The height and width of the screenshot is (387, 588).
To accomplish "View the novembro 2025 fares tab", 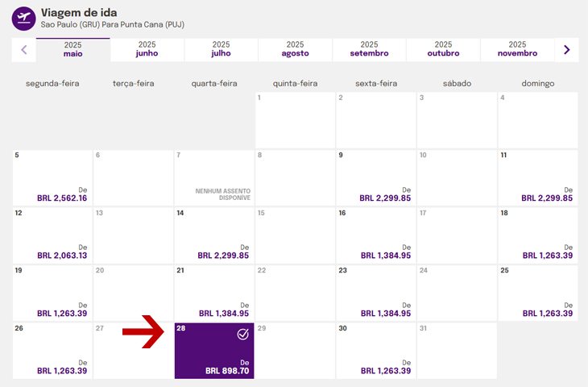I will (517, 49).
